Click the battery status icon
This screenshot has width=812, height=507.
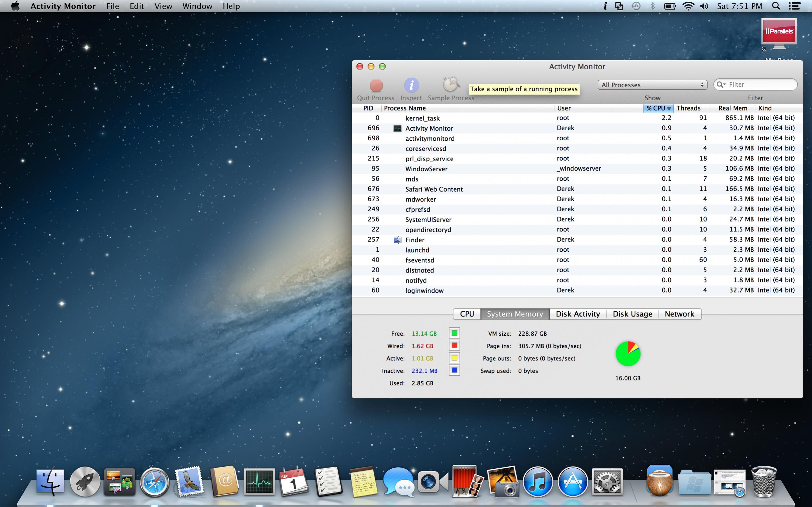click(670, 6)
